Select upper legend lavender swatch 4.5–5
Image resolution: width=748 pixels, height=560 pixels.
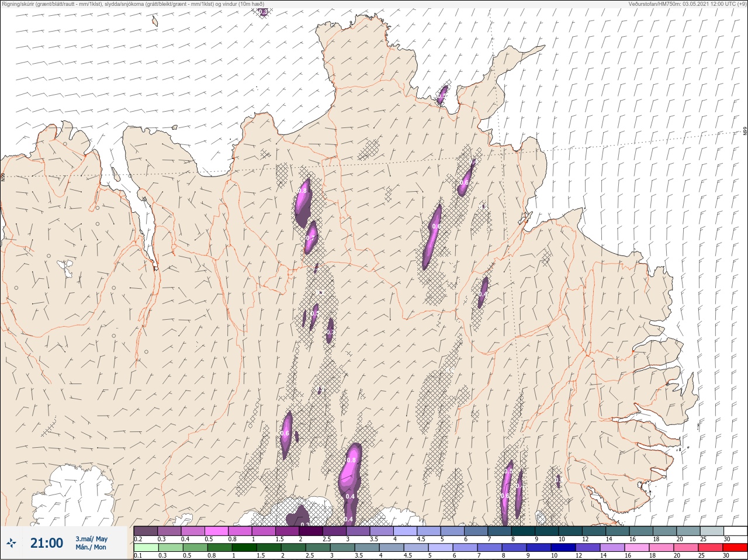pyautogui.click(x=429, y=531)
